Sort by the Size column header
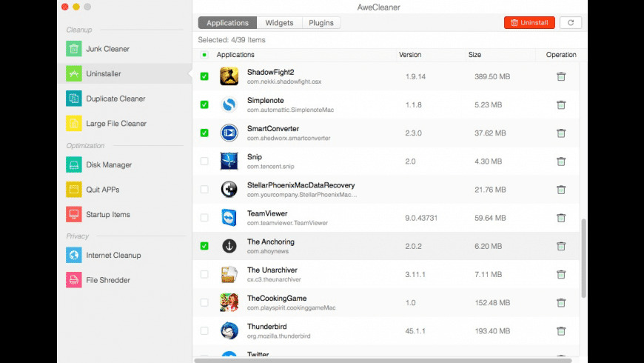Image resolution: width=644 pixels, height=363 pixels. point(474,55)
